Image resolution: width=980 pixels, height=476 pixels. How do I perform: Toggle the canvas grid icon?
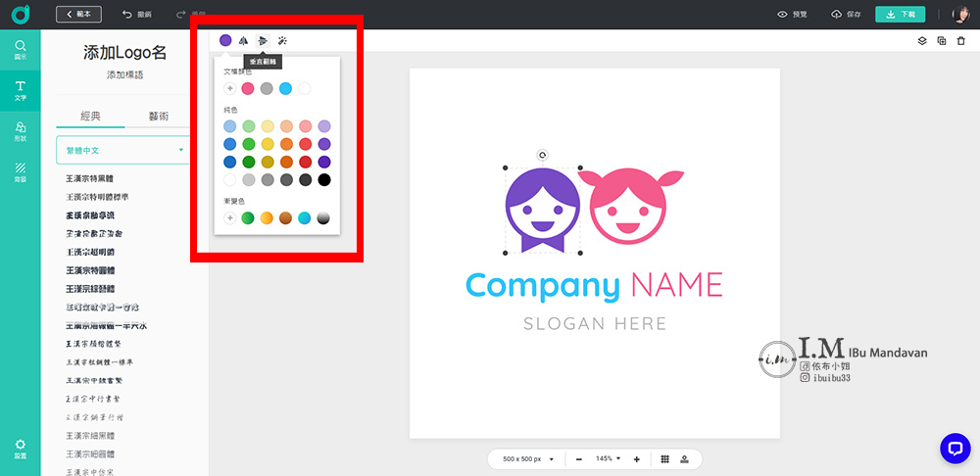point(665,459)
